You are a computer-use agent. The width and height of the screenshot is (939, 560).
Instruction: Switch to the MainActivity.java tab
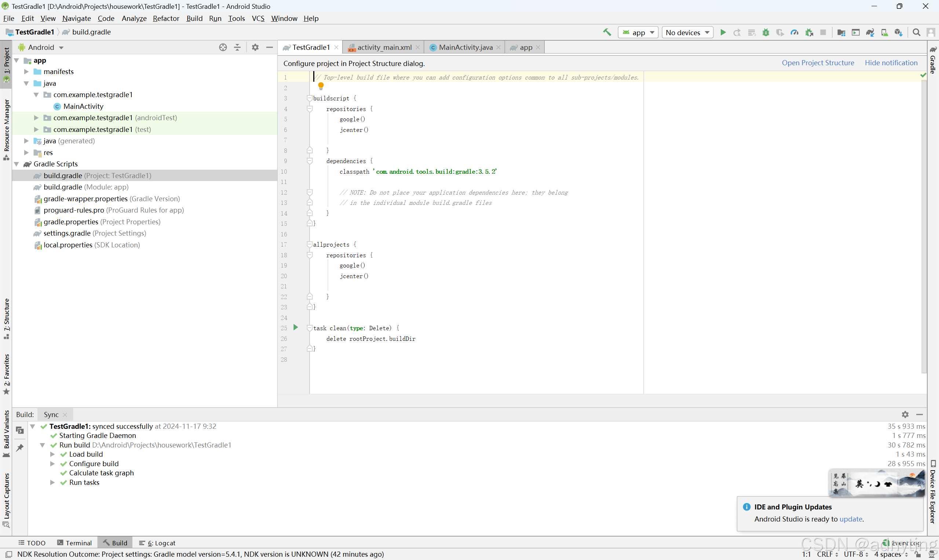tap(465, 47)
